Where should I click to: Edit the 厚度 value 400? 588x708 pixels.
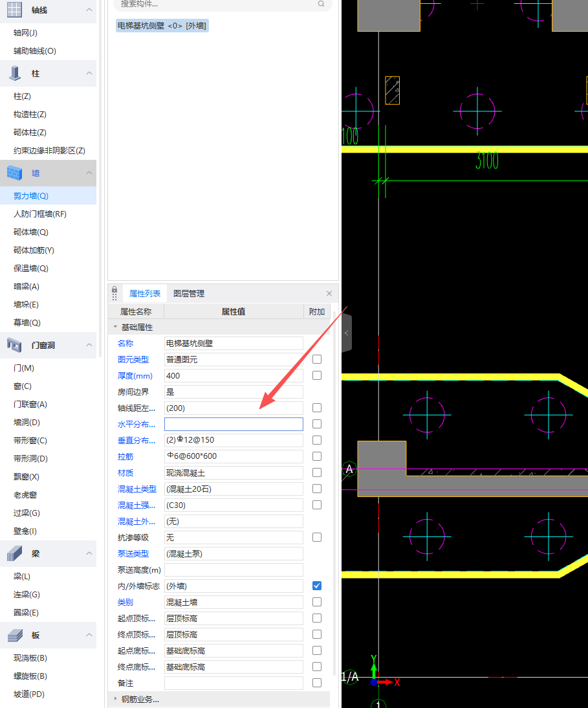pos(234,375)
